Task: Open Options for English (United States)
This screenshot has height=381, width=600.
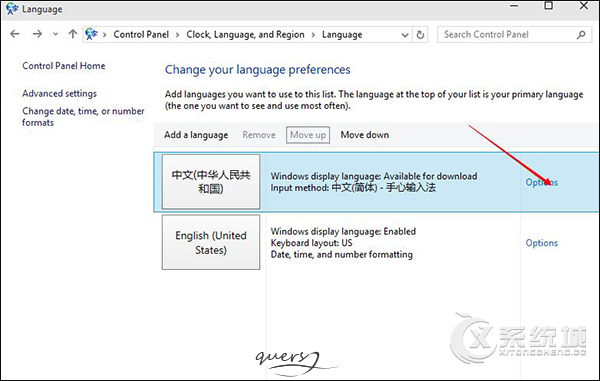Action: [541, 243]
